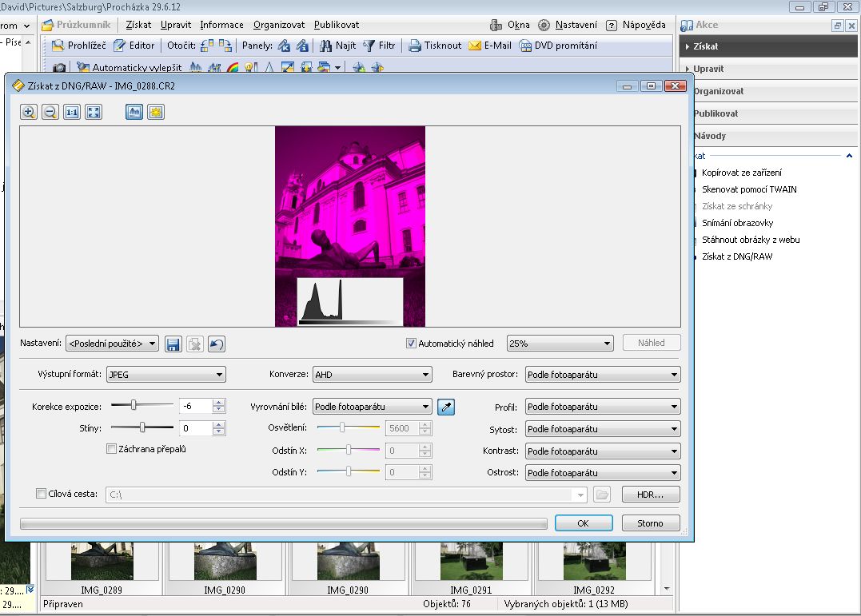Open the Vyrovnání bílé dropdown
Viewport: 861px width, 616px height.
(x=372, y=407)
